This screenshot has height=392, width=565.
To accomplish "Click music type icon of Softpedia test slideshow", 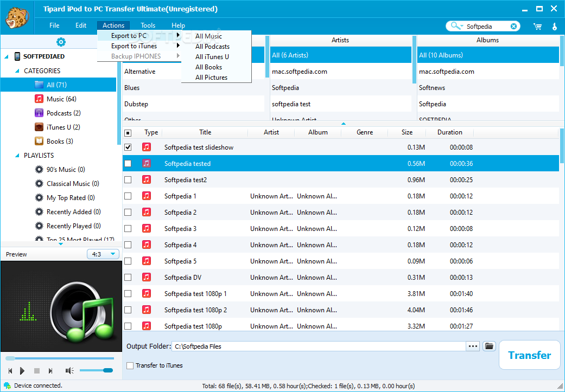I will point(147,147).
